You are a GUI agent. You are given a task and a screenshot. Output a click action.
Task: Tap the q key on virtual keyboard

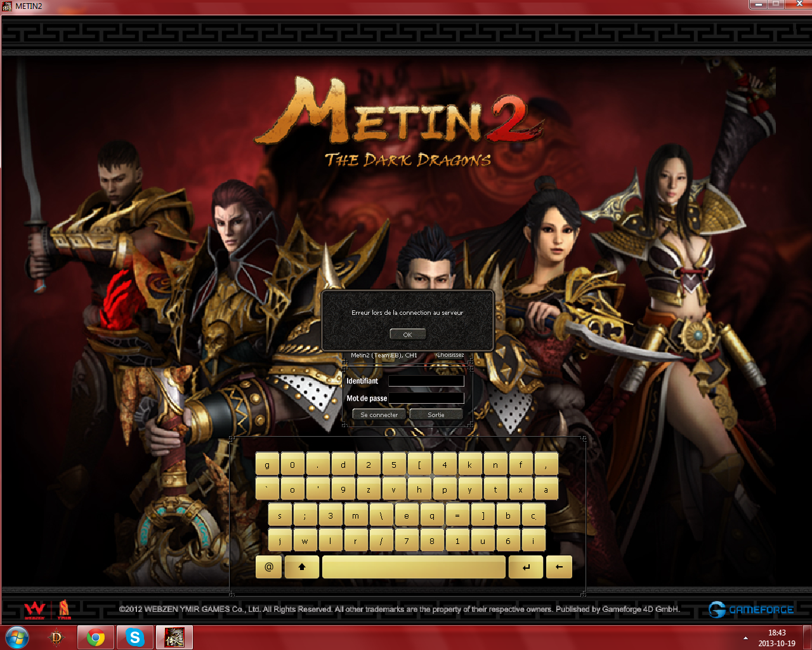point(432,515)
